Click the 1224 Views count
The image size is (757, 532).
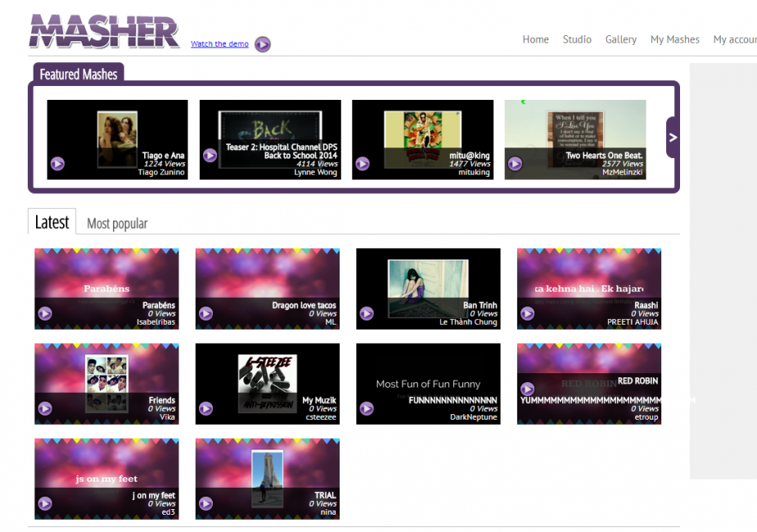[164, 164]
